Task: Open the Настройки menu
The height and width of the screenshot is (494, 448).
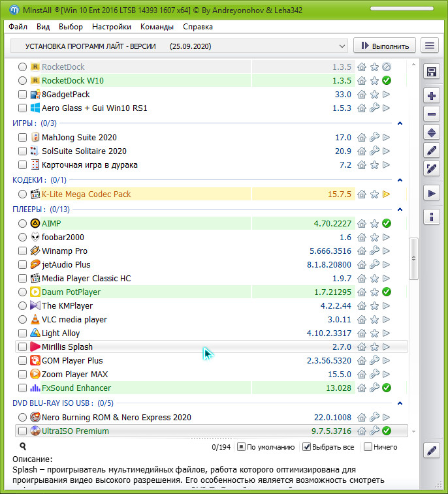Action: tap(112, 27)
